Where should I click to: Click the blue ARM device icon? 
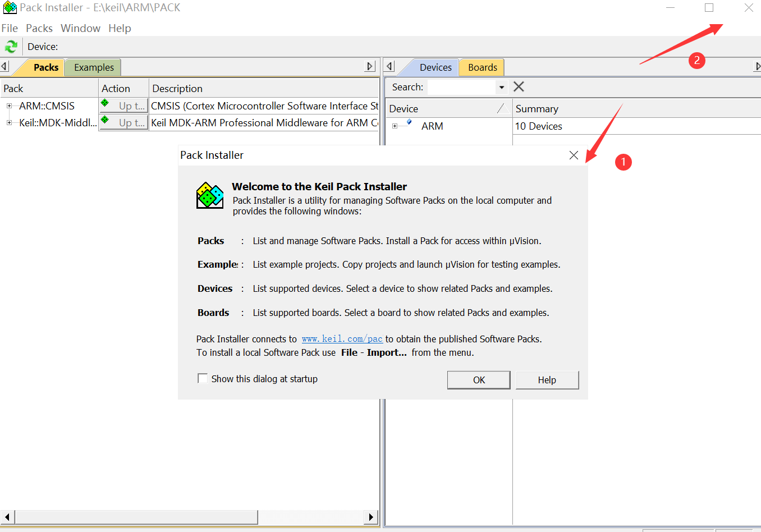(409, 122)
